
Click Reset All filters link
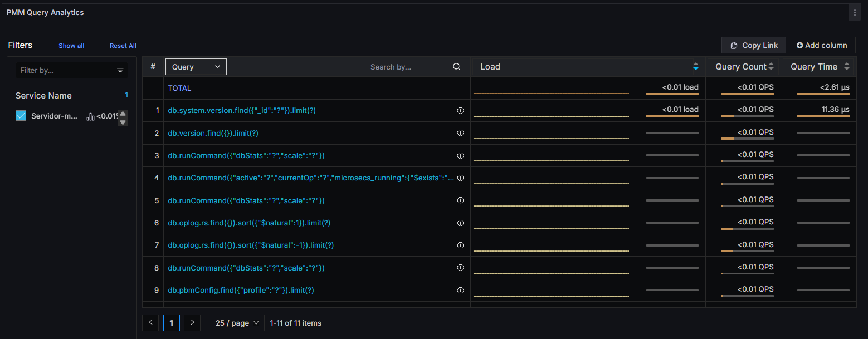(123, 46)
